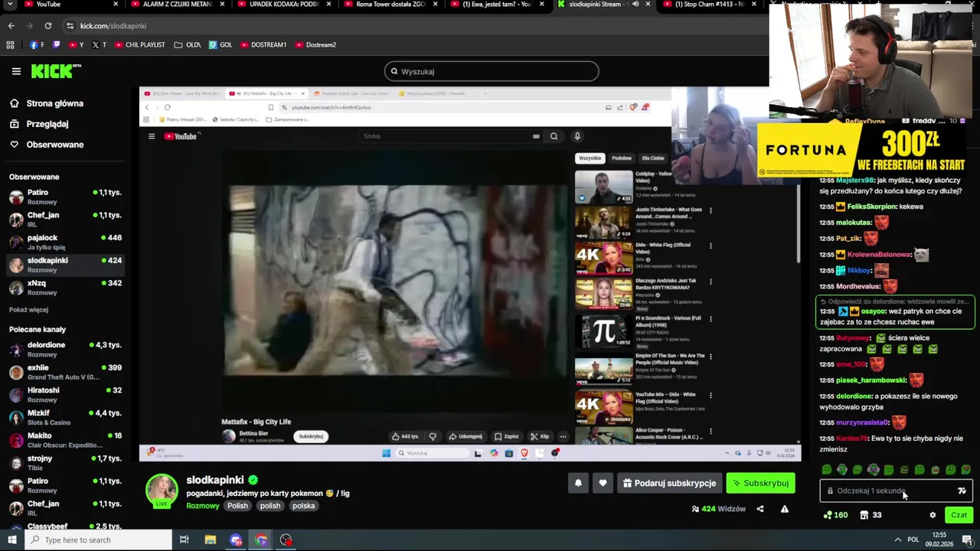
Task: Open Task View on the taskbar
Action: 185,540
